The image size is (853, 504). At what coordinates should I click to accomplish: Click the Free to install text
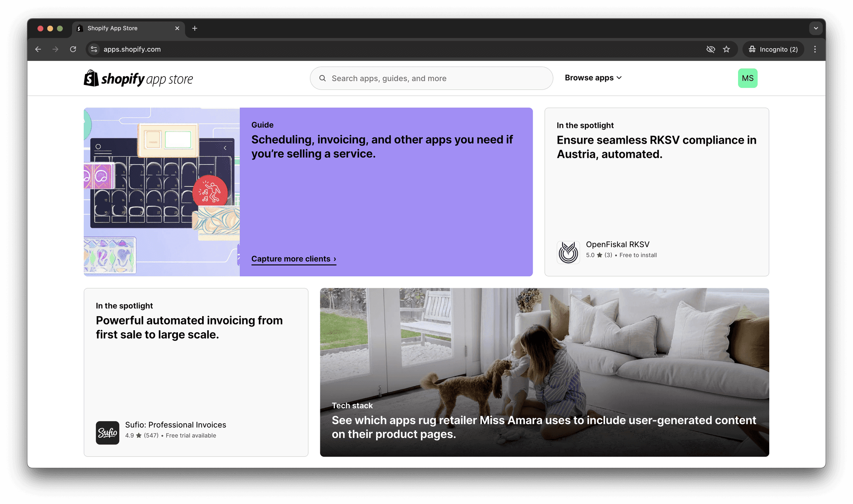coord(638,255)
